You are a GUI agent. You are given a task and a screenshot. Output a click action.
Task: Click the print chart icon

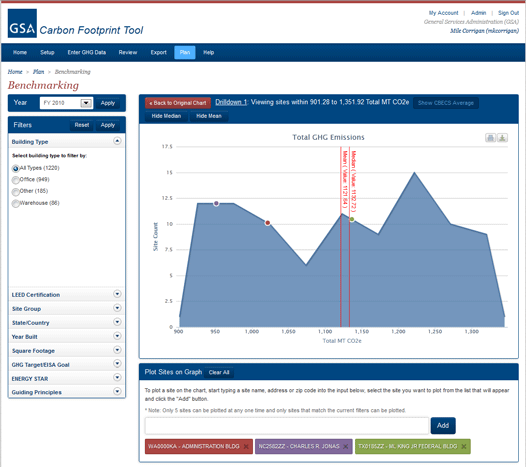click(490, 138)
